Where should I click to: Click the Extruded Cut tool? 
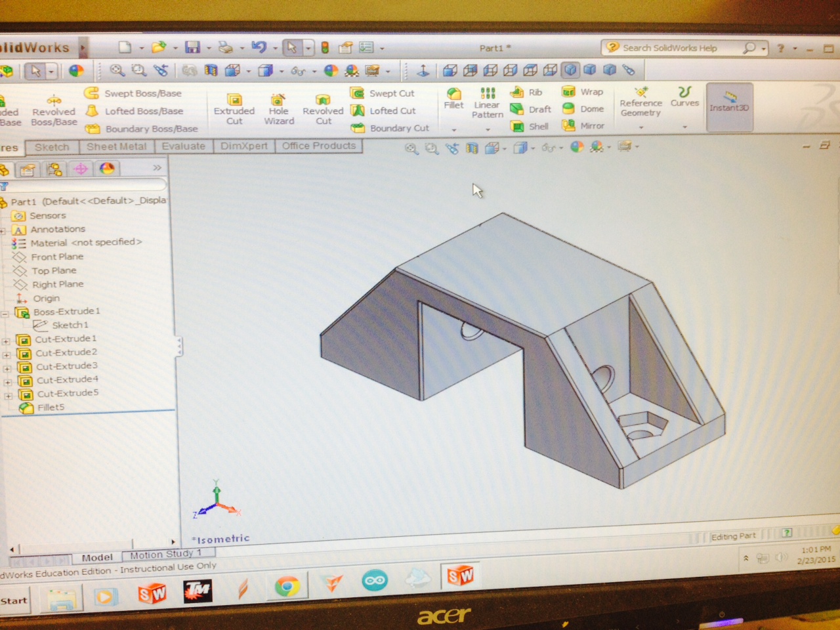[234, 108]
